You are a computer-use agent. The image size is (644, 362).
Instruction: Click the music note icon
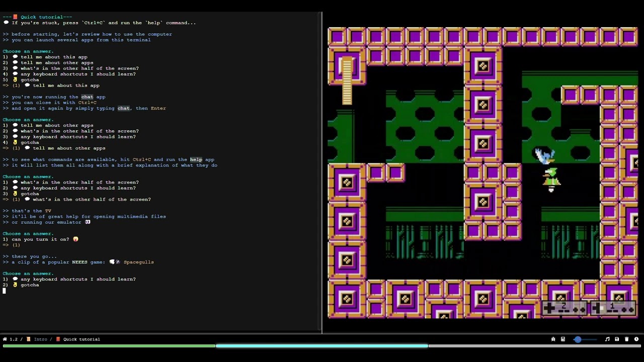[607, 339]
